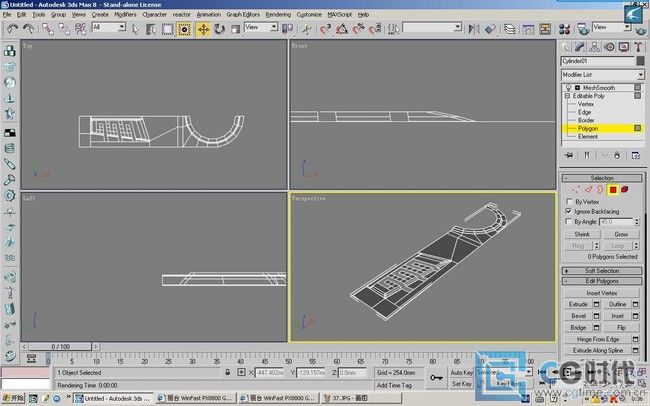Toggle the Window/Crossing selection button
The width and height of the screenshot is (650, 406).
coord(184,29)
